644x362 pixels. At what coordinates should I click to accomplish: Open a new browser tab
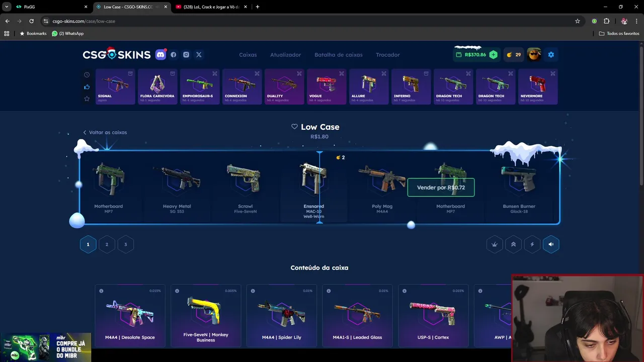(x=258, y=7)
